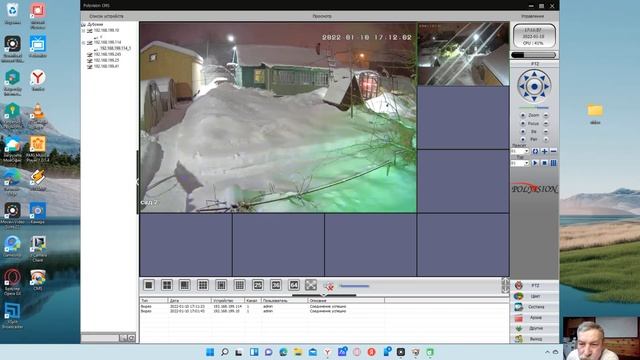This screenshot has height=360, width=640.
Task: Add a preset with the plus icon
Action: pos(544,151)
